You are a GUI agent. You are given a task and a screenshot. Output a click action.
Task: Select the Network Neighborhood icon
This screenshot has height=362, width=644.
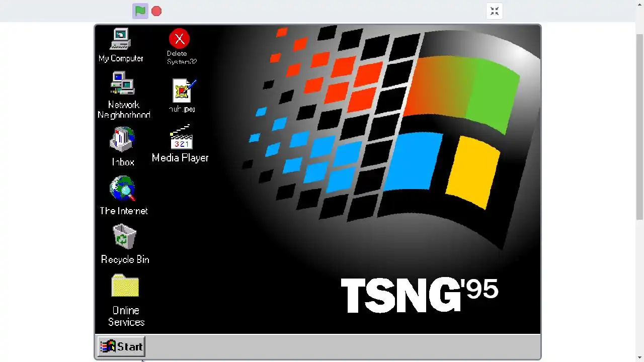[x=123, y=83]
